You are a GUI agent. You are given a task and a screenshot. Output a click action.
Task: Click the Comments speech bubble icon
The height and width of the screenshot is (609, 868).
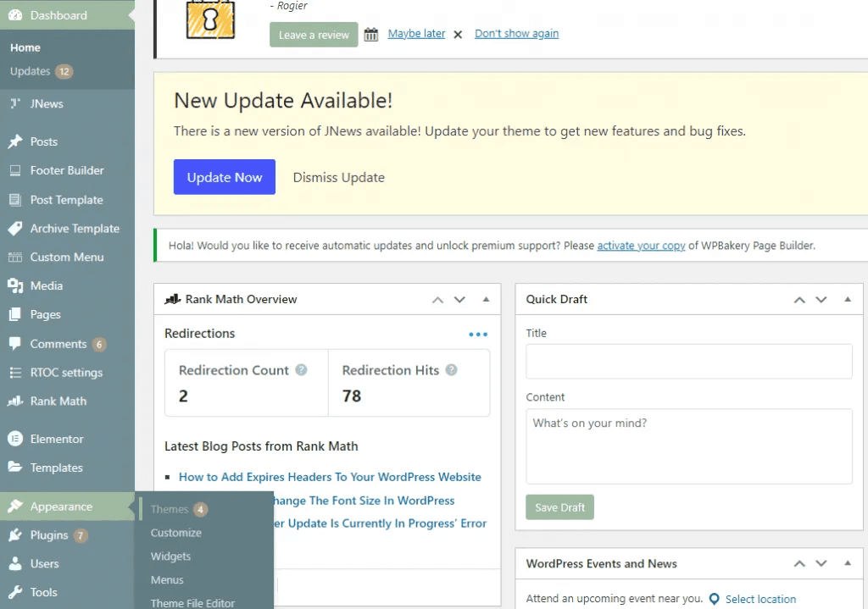click(x=15, y=344)
